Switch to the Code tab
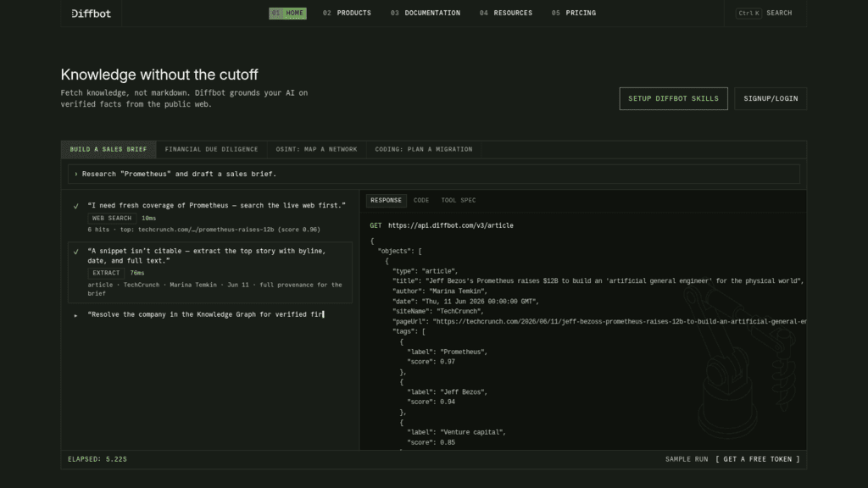The width and height of the screenshot is (868, 488). coord(421,200)
